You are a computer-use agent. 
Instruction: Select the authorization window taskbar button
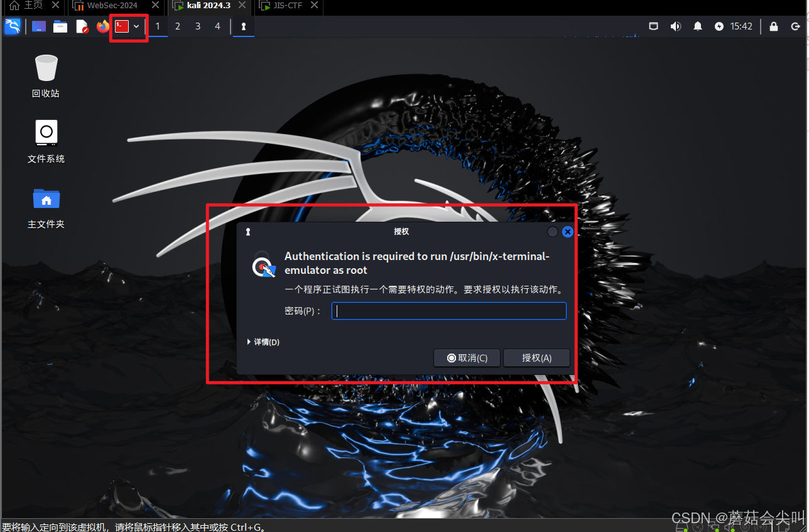[244, 26]
